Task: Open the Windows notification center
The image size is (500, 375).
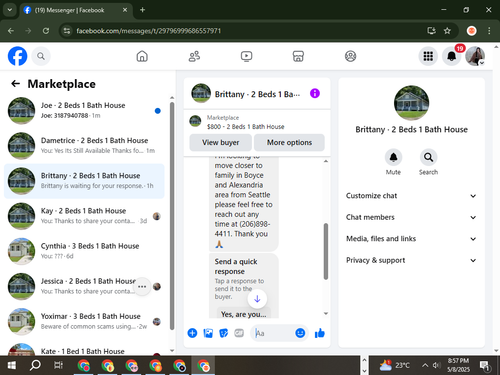Action: [x=485, y=366]
